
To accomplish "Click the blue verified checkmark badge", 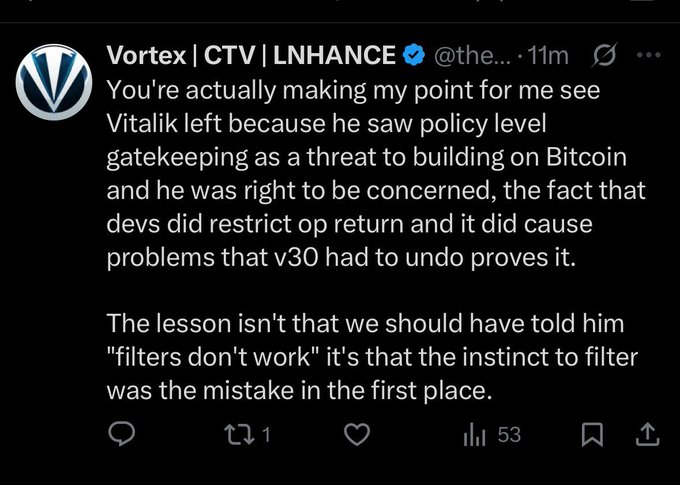I will (414, 55).
